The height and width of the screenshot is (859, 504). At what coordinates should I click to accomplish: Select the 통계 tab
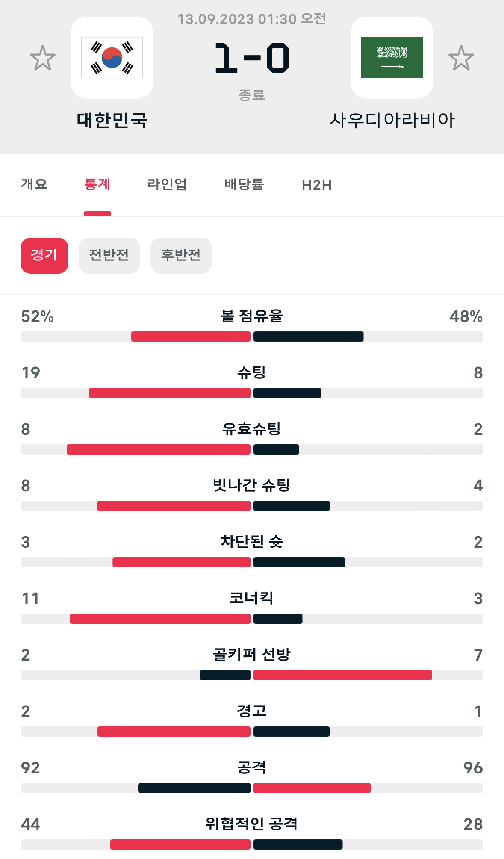(97, 185)
